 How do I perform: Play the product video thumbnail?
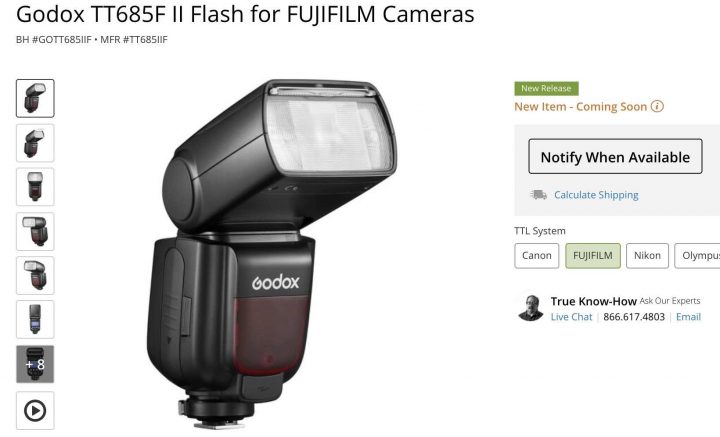click(x=35, y=410)
